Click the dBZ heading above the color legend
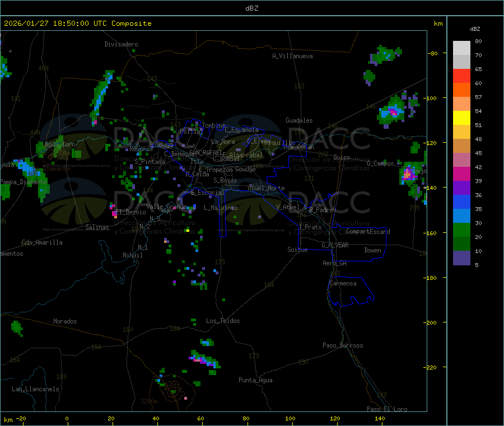The image size is (504, 426). [x=475, y=29]
